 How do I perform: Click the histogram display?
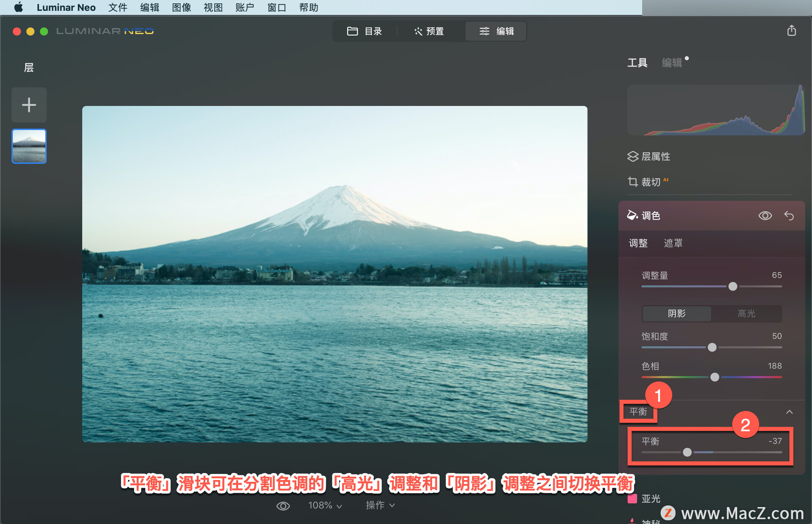(x=716, y=110)
